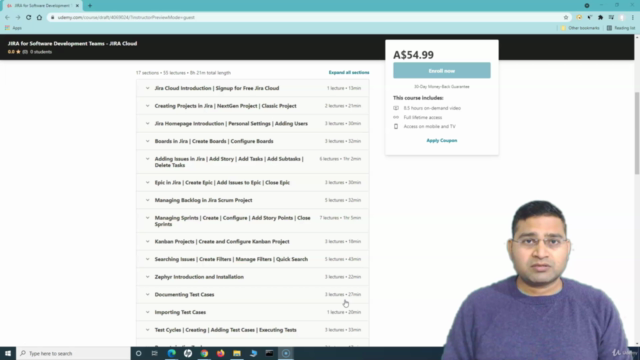This screenshot has width=640, height=360.
Task: Expand the Jira Cloud Introduction section
Action: tap(253, 88)
